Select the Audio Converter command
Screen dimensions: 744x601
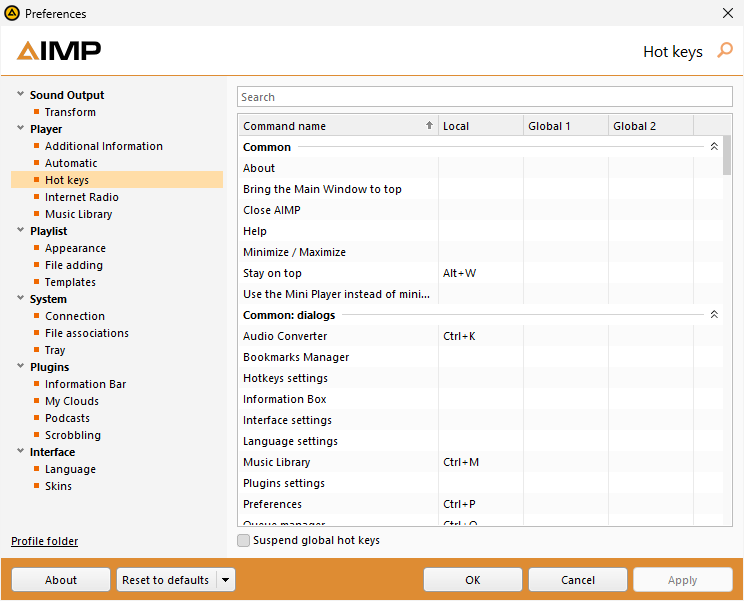tap(480, 336)
